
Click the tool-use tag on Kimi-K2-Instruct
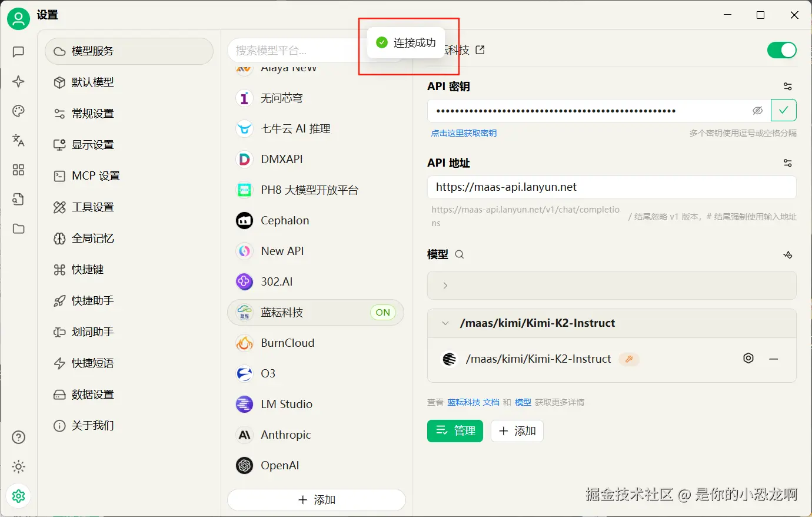pyautogui.click(x=629, y=359)
